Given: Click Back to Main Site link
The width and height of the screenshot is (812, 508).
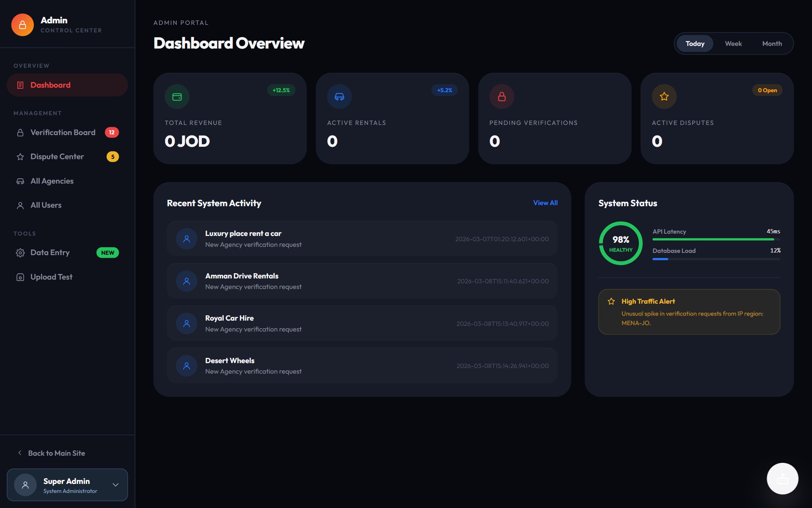Looking at the screenshot, I should click(x=56, y=453).
